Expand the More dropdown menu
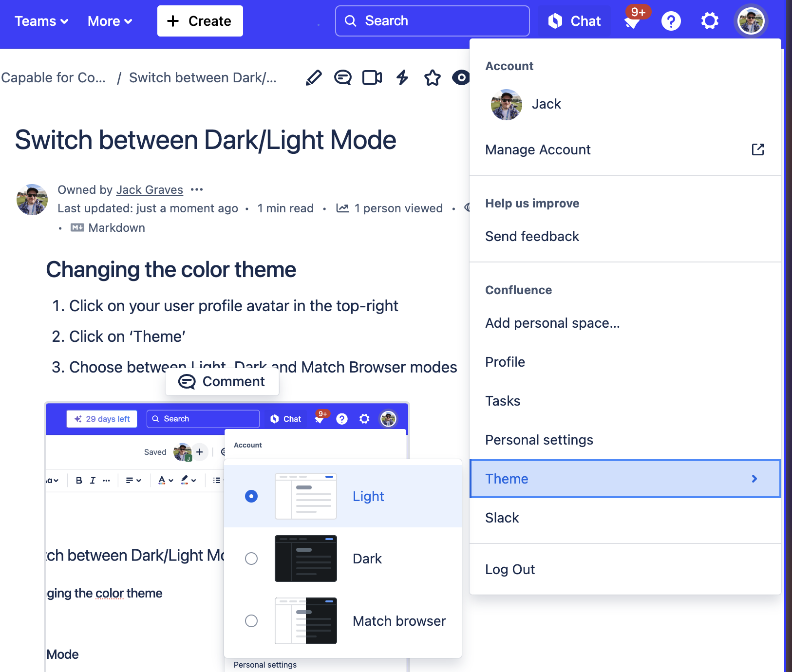Image resolution: width=792 pixels, height=672 pixels. [110, 21]
